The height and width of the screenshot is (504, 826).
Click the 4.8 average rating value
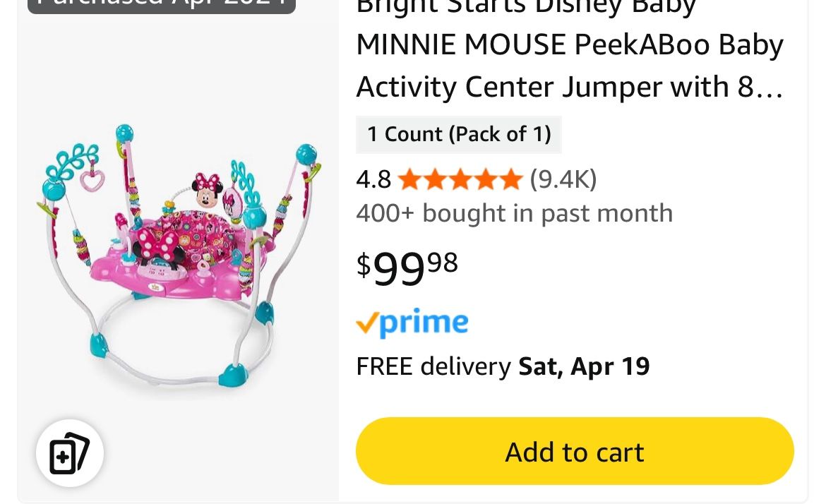click(373, 179)
